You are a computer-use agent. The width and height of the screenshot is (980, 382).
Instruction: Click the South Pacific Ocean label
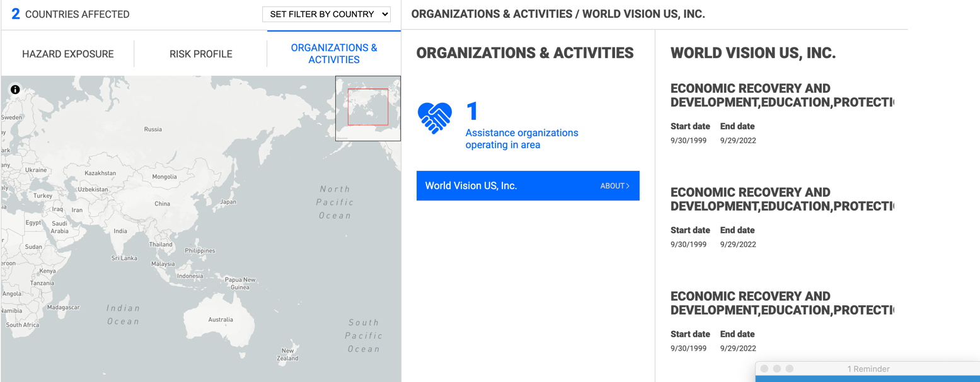[x=364, y=335]
